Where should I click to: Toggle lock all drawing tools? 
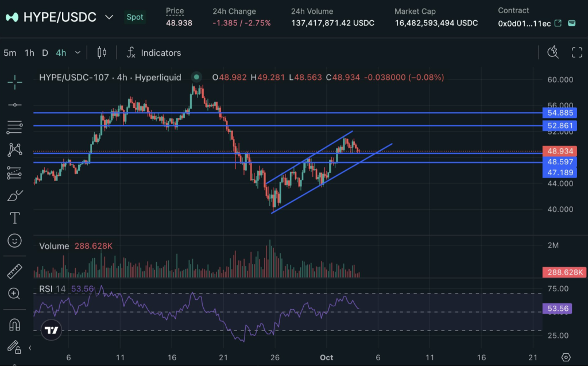(14, 347)
